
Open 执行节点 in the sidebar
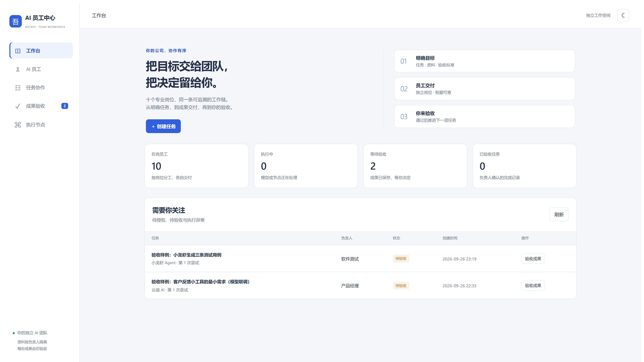point(41,125)
